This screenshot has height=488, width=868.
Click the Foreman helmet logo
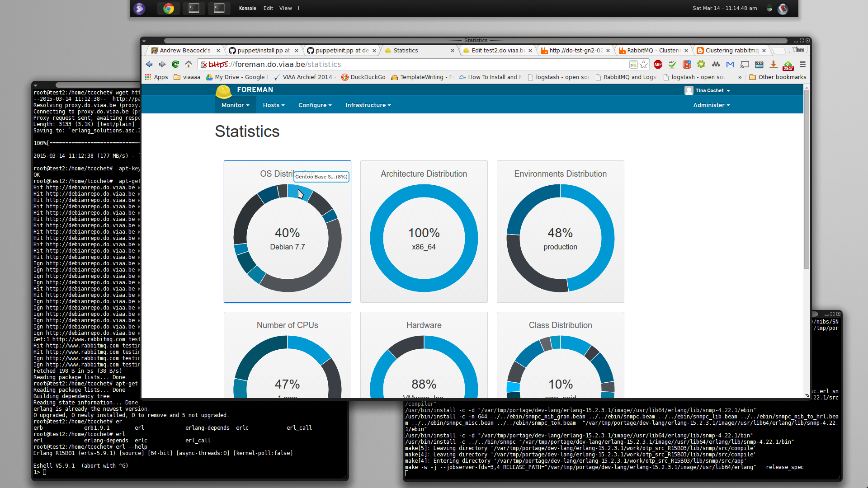[223, 91]
